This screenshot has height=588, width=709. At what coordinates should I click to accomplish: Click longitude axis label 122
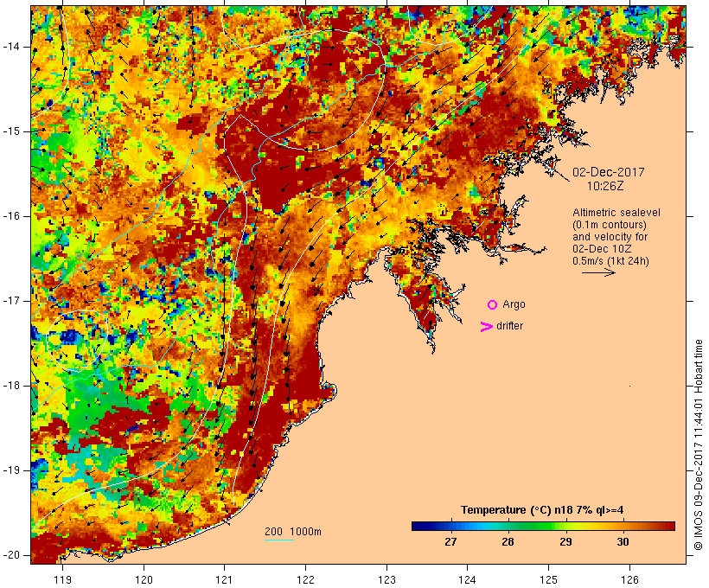(306, 580)
